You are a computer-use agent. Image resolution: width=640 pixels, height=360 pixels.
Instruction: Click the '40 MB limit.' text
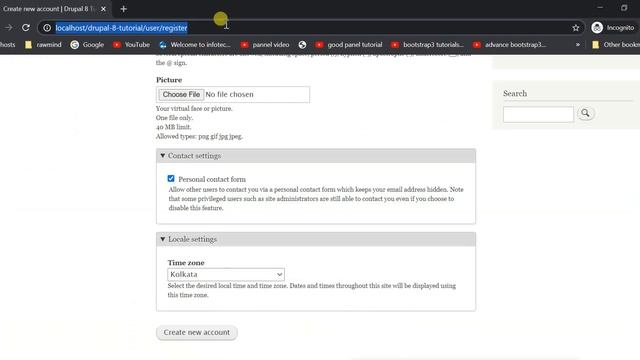point(173,127)
